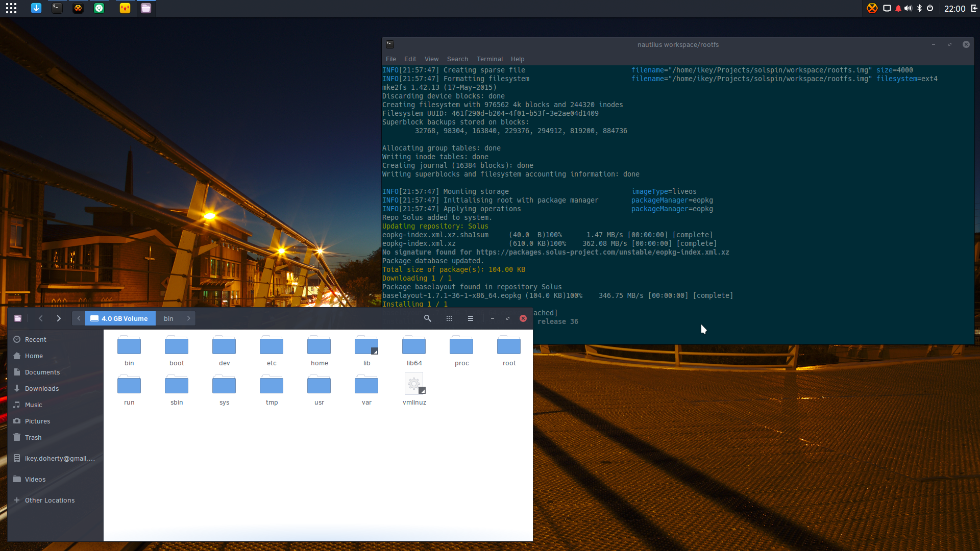Open the Terminal menu in terminal

tap(490, 59)
